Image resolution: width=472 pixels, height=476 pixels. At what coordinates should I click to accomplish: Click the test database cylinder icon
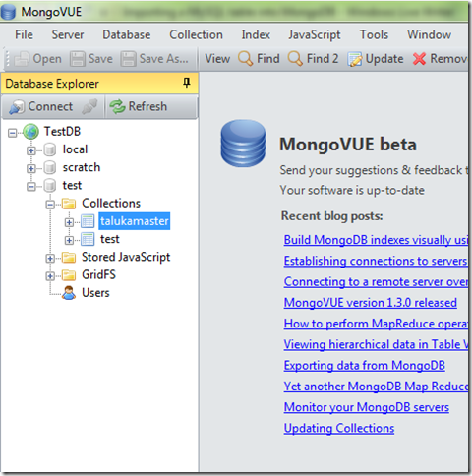click(50, 186)
